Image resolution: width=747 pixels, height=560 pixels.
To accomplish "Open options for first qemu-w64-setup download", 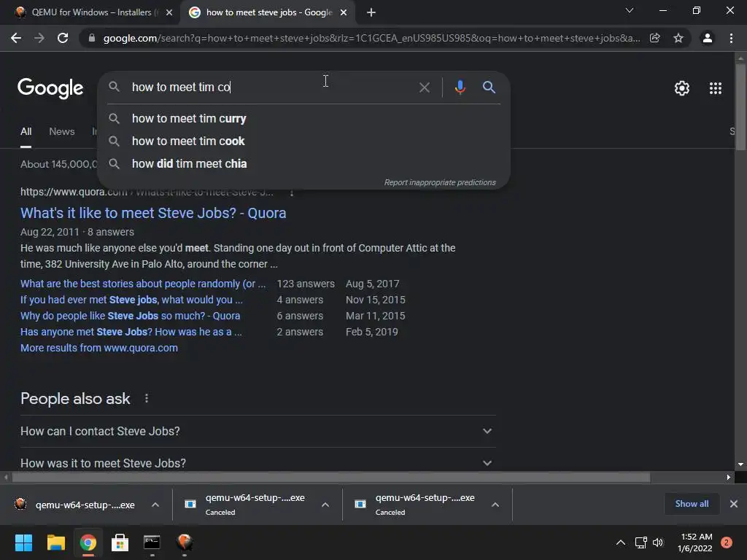I will point(155,505).
